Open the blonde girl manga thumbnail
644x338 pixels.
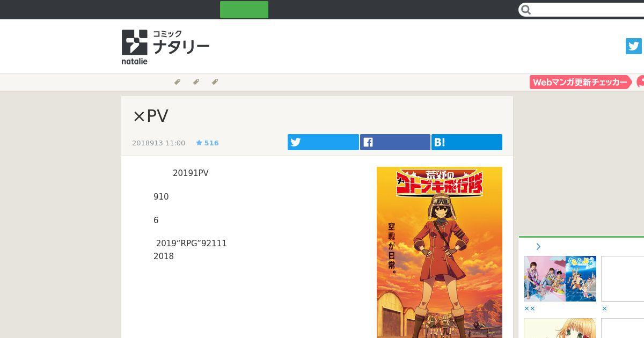(x=560, y=328)
